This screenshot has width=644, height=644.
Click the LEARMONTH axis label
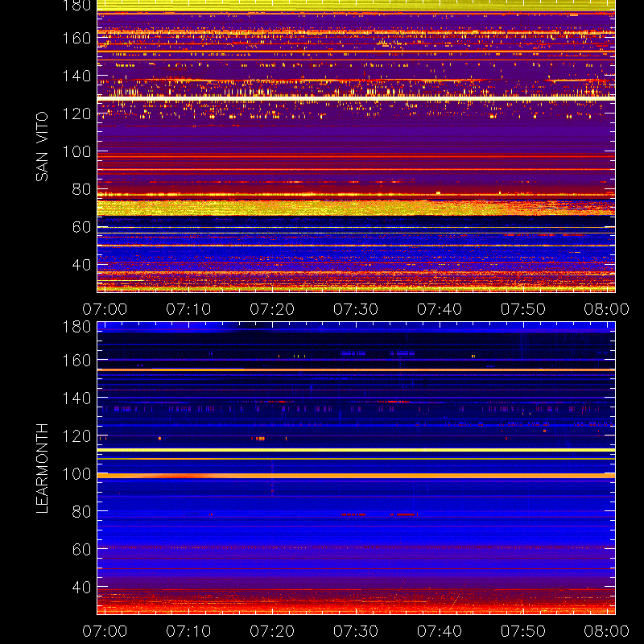[42, 469]
